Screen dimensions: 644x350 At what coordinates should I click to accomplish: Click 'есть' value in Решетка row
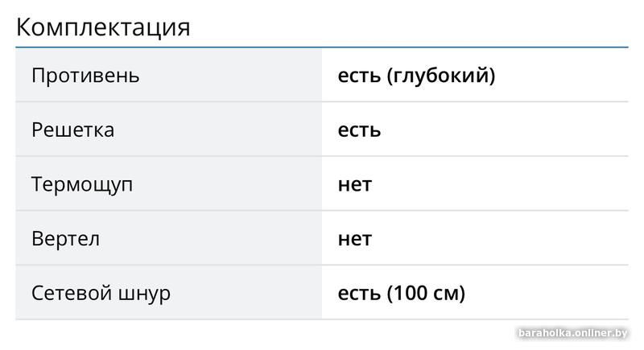point(359,130)
